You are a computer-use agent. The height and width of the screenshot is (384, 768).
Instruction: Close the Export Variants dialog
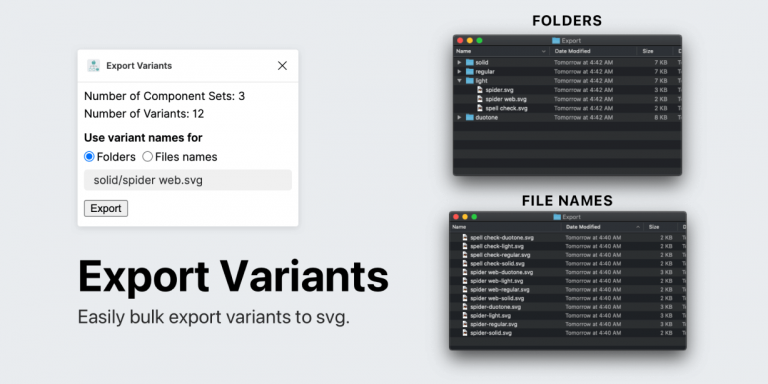[x=282, y=66]
